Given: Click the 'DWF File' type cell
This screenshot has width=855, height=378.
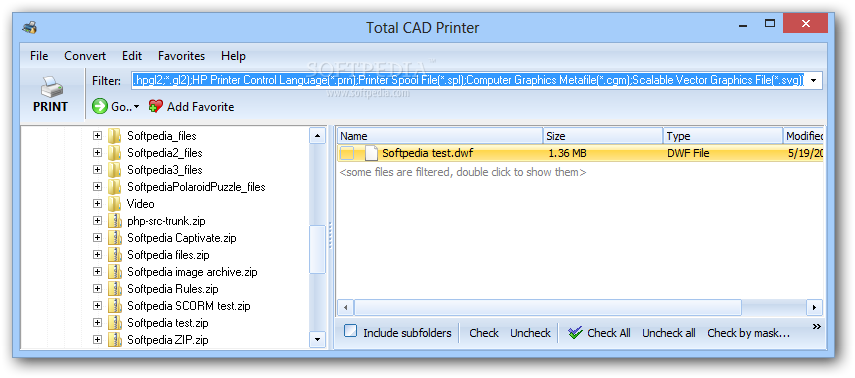Looking at the screenshot, I should pyautogui.click(x=688, y=153).
